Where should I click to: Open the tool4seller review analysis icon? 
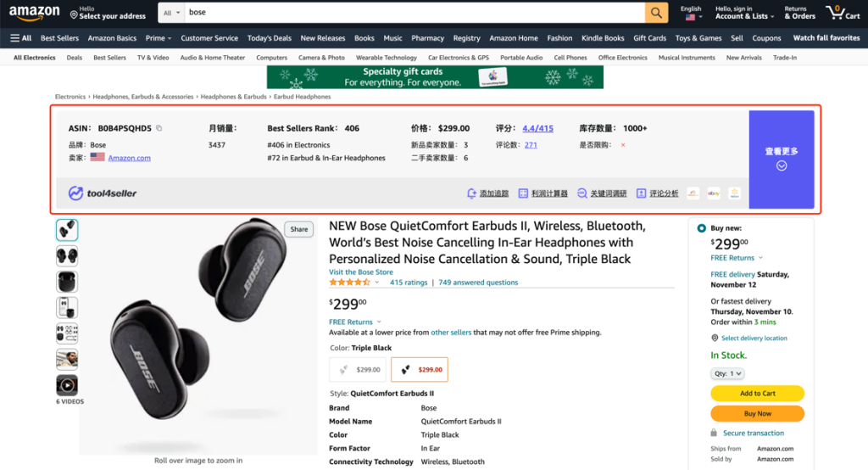[x=642, y=193]
